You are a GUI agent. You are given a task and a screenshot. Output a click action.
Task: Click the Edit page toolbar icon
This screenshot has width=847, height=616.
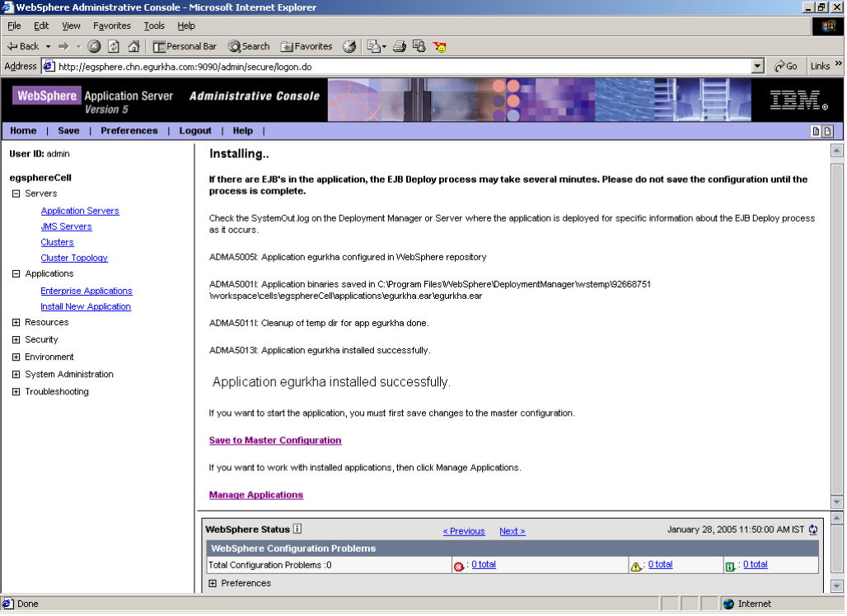(x=373, y=46)
